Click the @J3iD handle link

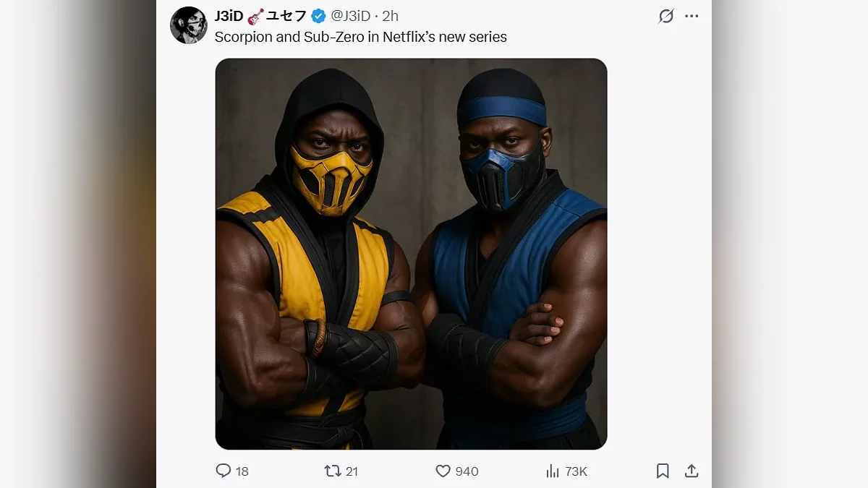pyautogui.click(x=350, y=16)
